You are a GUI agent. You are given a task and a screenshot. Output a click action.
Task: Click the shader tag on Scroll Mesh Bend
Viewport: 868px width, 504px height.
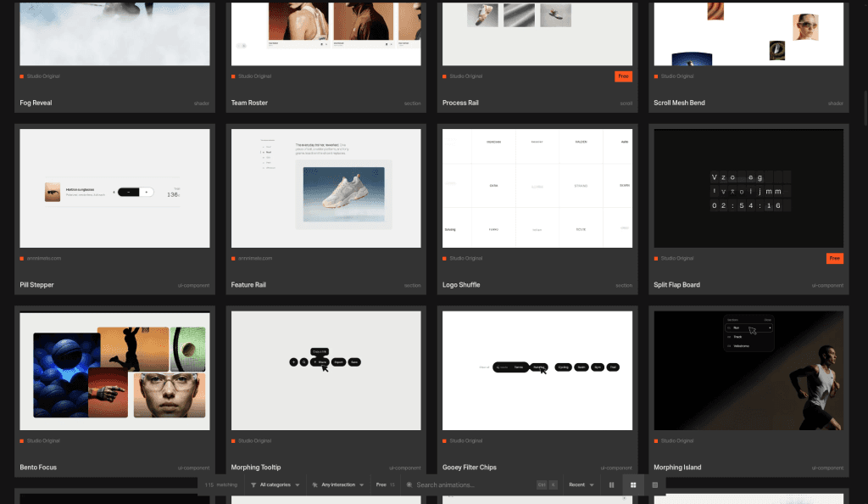[836, 104]
